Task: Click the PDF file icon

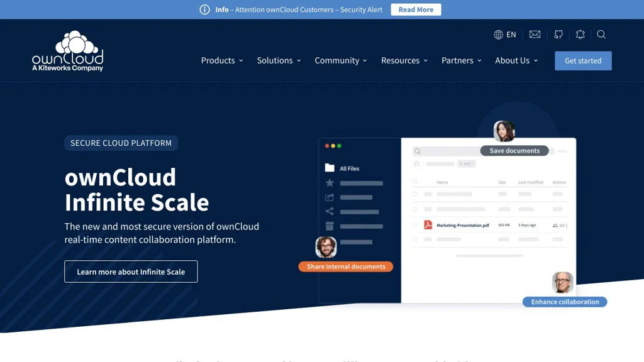Action: (428, 224)
